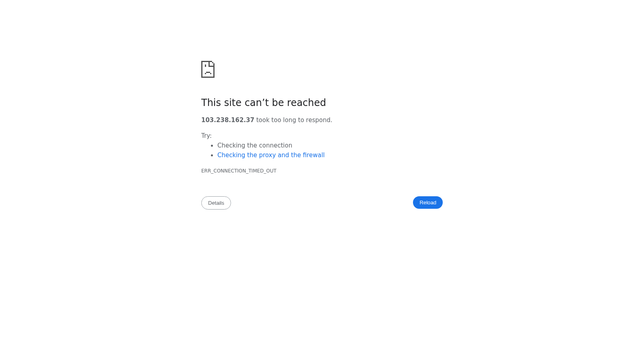Click the ERR_CONNECTION_TIMED_OUT error code
Image resolution: width=644 pixels, height=347 pixels.
tap(239, 171)
